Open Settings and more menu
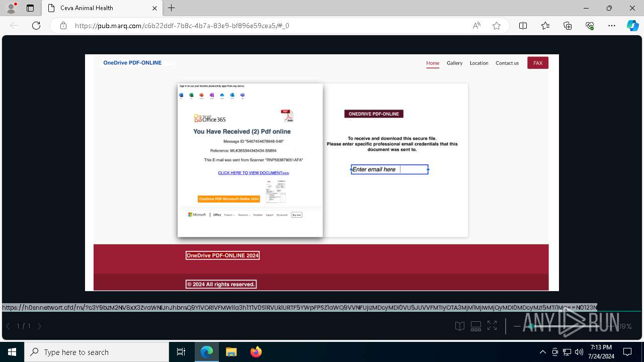 (x=612, y=26)
